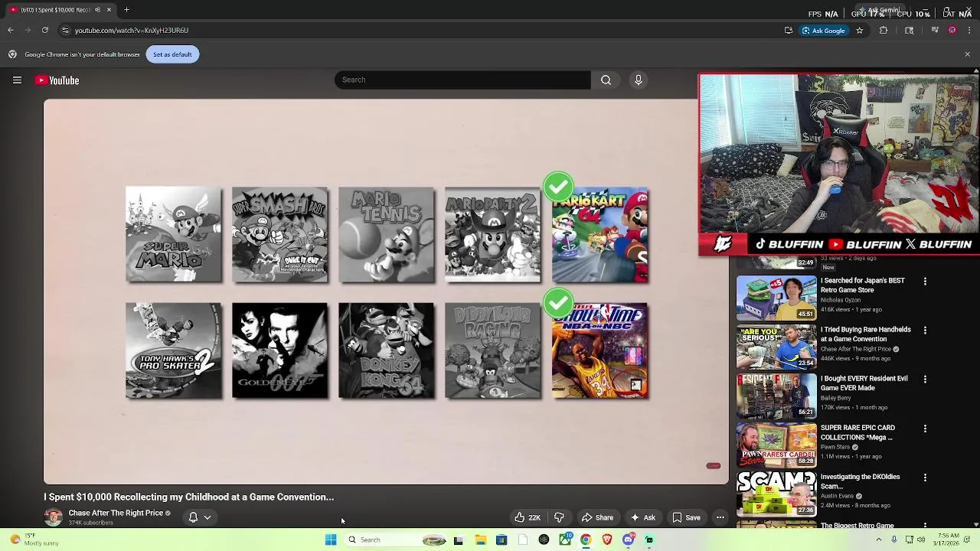Focus the YouTube search input field
The image size is (980, 551).
(462, 80)
